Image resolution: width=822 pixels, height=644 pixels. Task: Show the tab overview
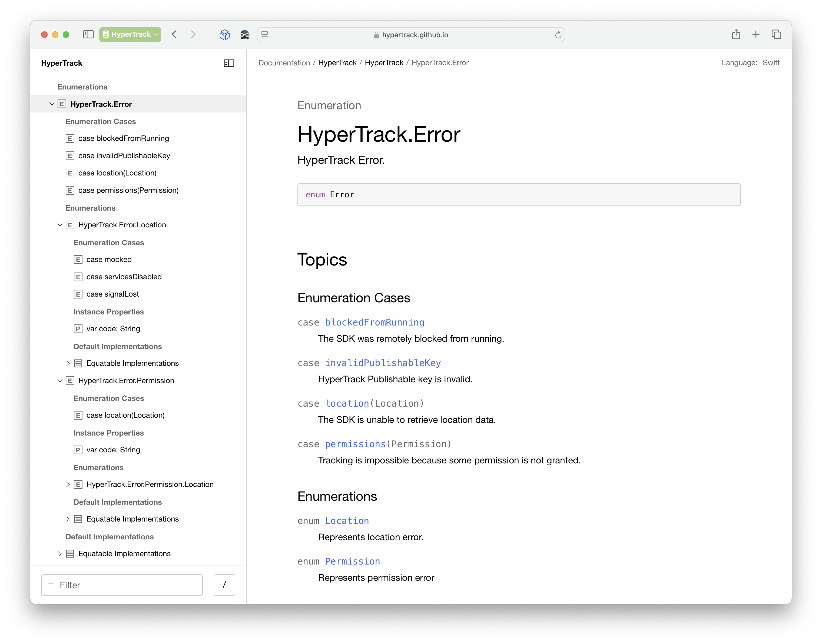pos(776,34)
